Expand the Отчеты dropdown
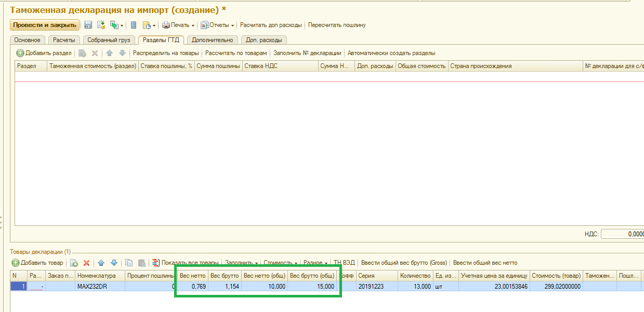644x312 pixels. pyautogui.click(x=218, y=25)
